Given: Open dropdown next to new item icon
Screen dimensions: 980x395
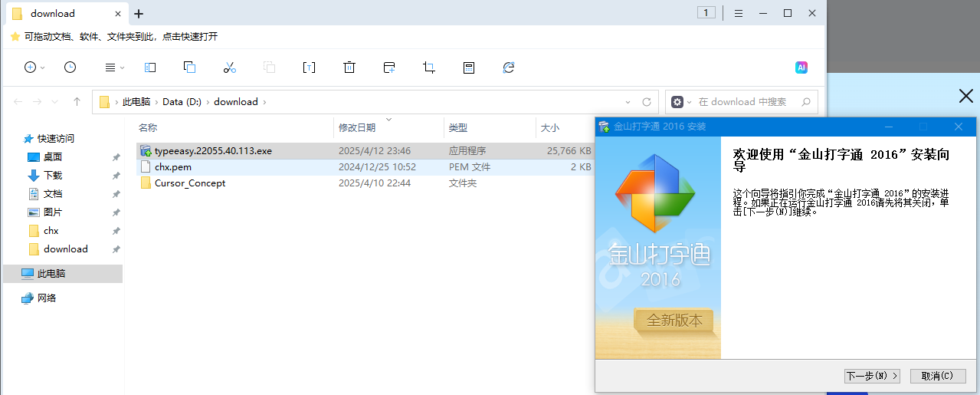Looking at the screenshot, I should (x=43, y=67).
